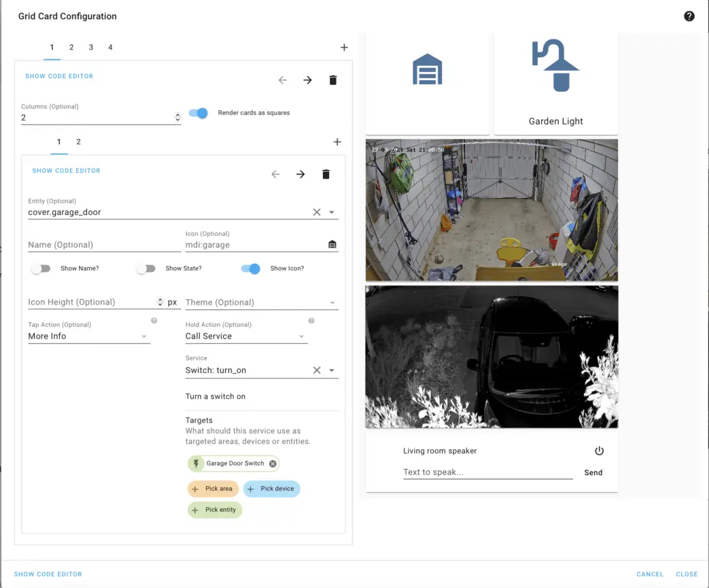This screenshot has height=588, width=709.
Task: Move the inner card left with the arrow
Action: [275, 174]
